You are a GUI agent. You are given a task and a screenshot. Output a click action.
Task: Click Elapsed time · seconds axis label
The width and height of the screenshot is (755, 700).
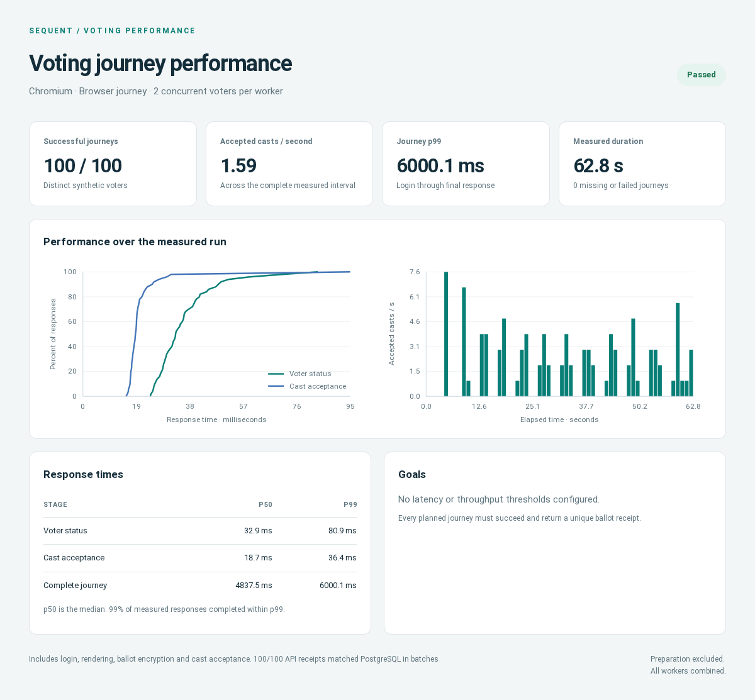point(559,419)
